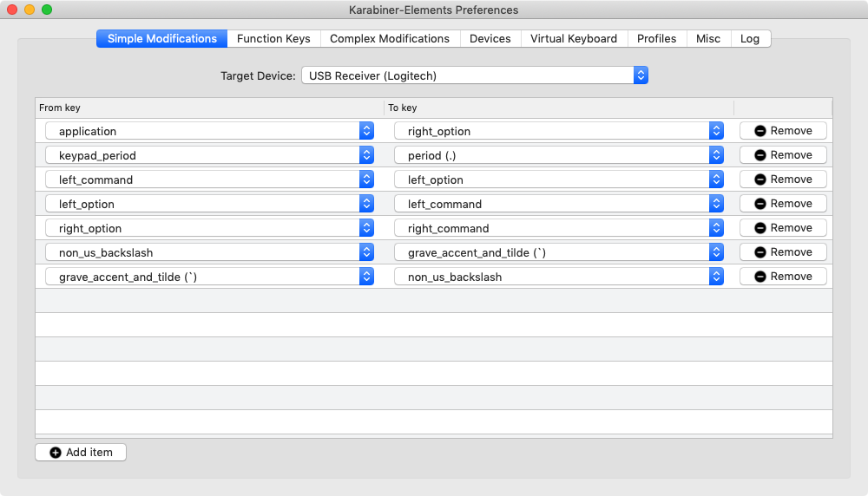Expand the 'application' From key dropdown
The height and width of the screenshot is (496, 868).
[209, 131]
